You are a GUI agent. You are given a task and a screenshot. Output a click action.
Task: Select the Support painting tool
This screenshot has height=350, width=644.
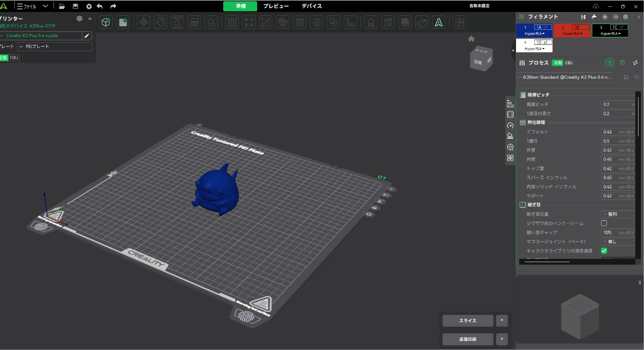coord(371,22)
